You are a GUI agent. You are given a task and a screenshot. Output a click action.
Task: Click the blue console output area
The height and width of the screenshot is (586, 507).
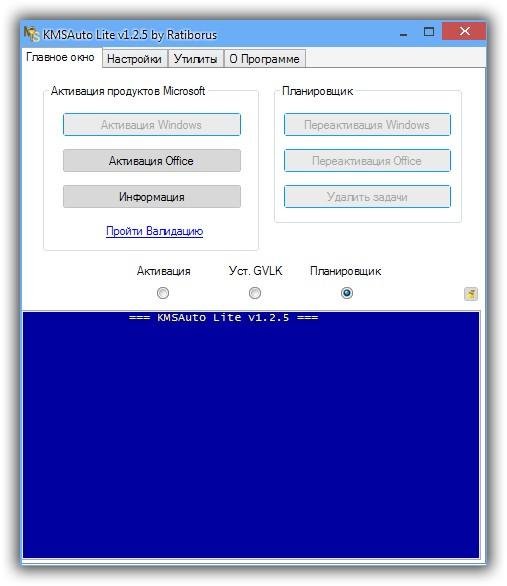(x=251, y=435)
